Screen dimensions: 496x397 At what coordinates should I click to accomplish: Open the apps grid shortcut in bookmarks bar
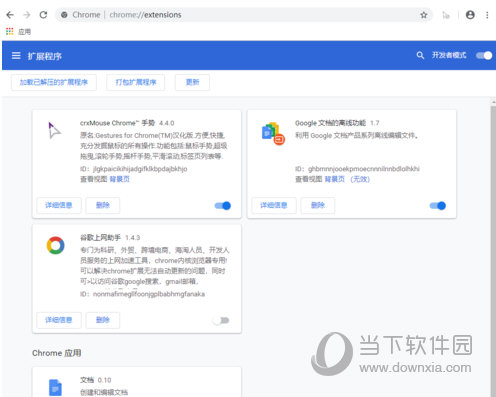pyautogui.click(x=10, y=31)
